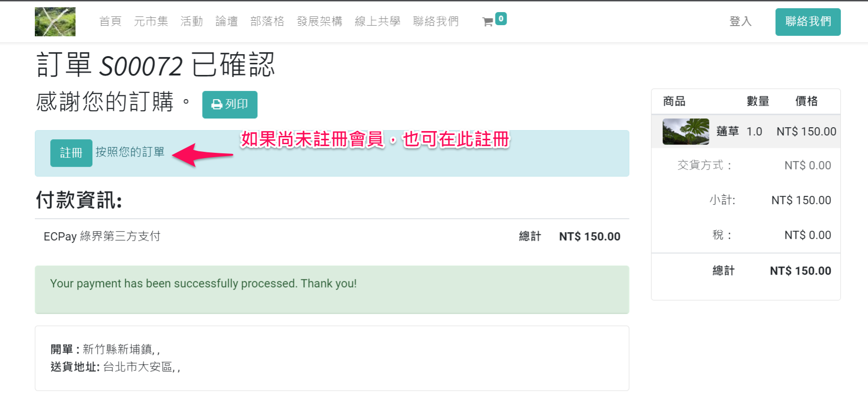This screenshot has height=398, width=868.
Task: Open the shopping cart icon
Action: 488,21
